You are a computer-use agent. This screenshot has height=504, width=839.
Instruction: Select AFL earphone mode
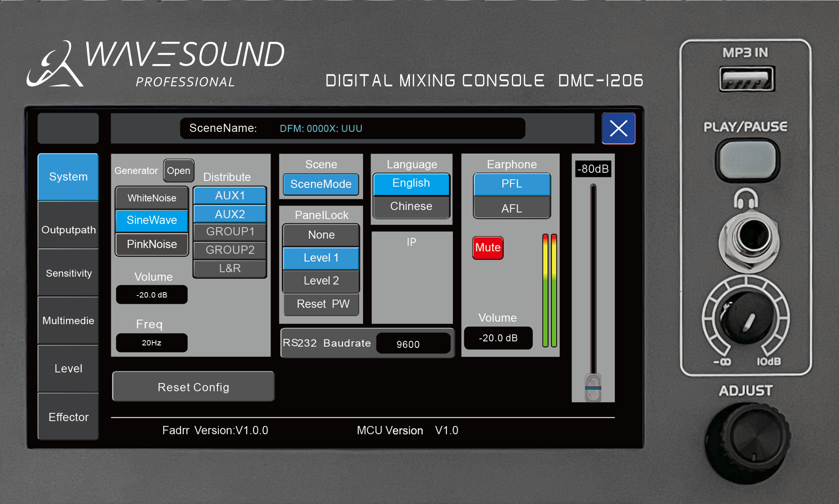tap(511, 208)
